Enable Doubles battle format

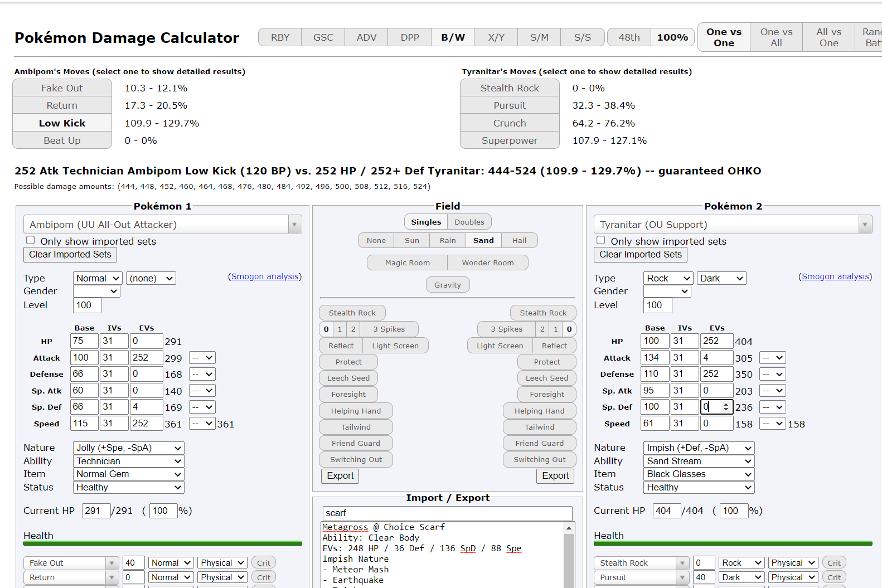coord(469,222)
